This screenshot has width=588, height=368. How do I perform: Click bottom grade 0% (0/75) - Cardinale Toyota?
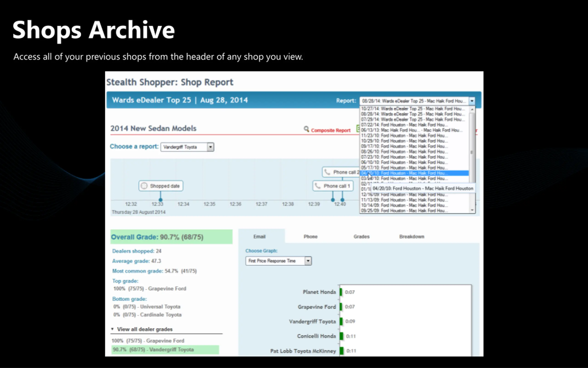coord(147,315)
